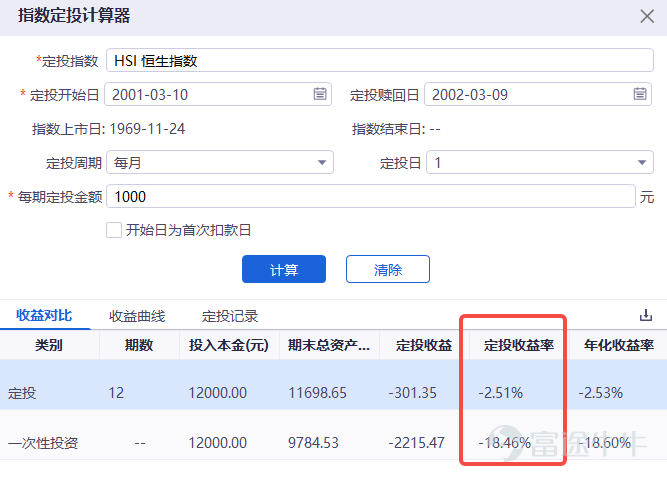Click the 指数上市日 1969-11-24 text

pyautogui.click(x=108, y=129)
